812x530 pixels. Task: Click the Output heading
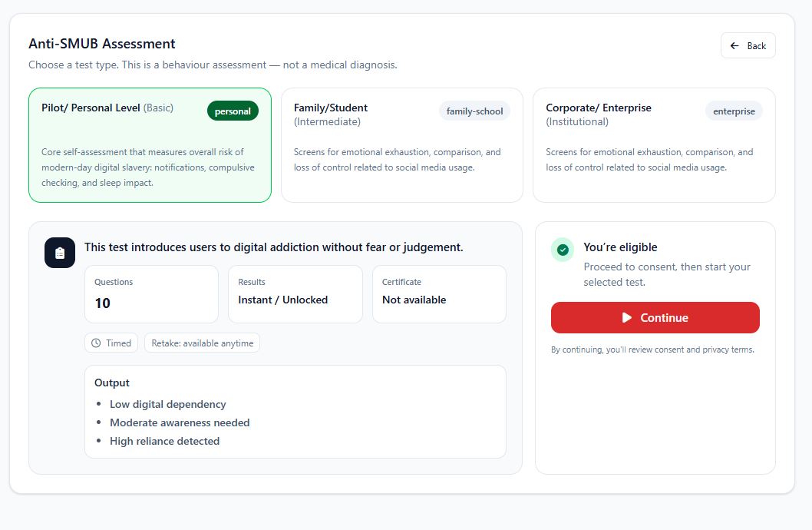click(x=112, y=383)
